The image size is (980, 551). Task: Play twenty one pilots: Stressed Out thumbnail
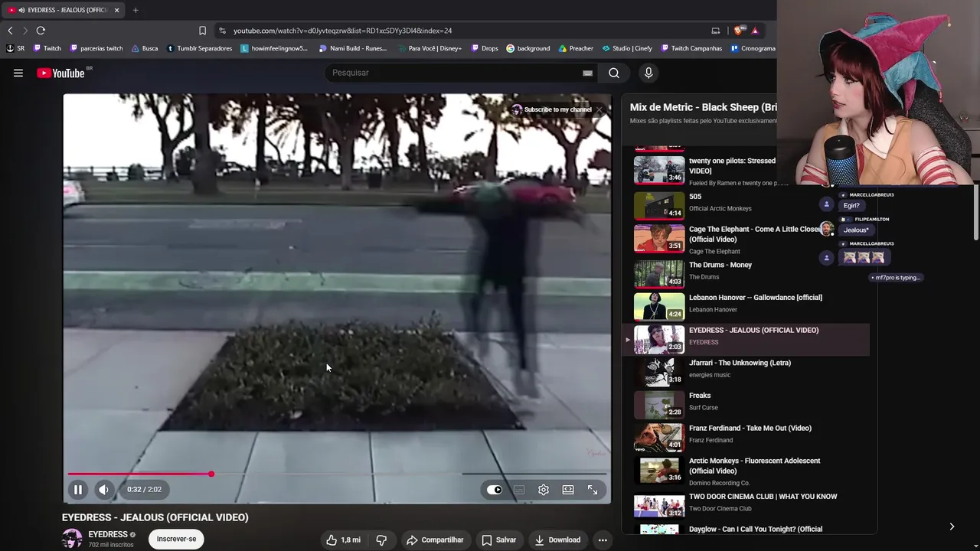click(659, 170)
